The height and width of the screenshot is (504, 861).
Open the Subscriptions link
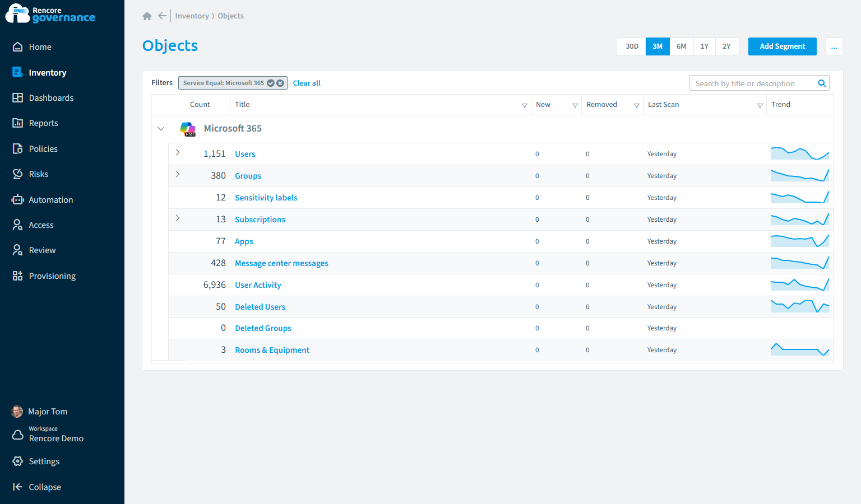click(260, 220)
